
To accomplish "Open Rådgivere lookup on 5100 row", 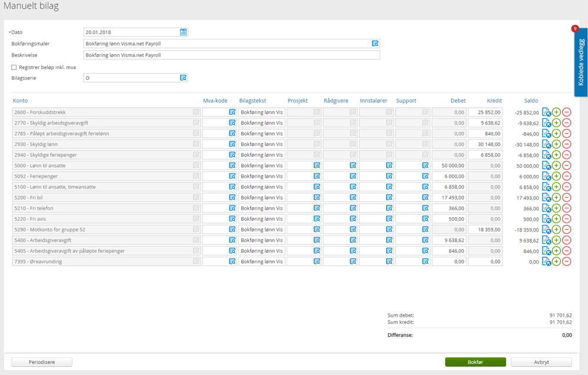I will pos(353,187).
